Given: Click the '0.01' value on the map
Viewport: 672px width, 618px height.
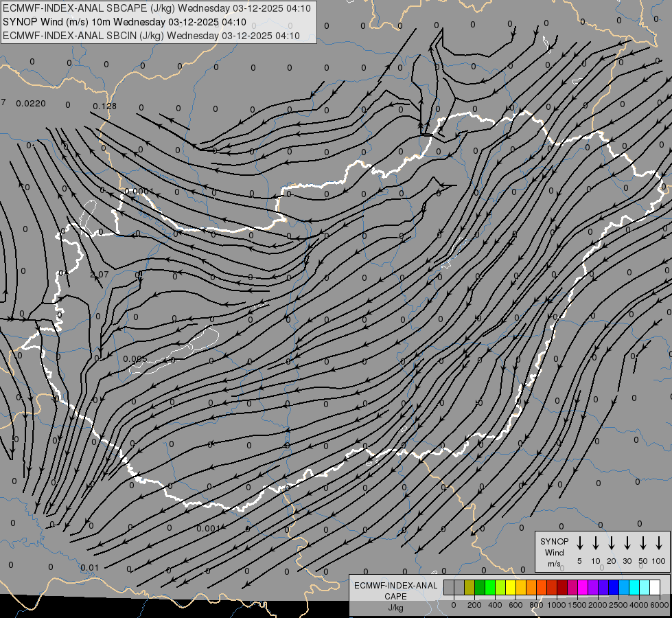Looking at the screenshot, I should coord(89,568).
